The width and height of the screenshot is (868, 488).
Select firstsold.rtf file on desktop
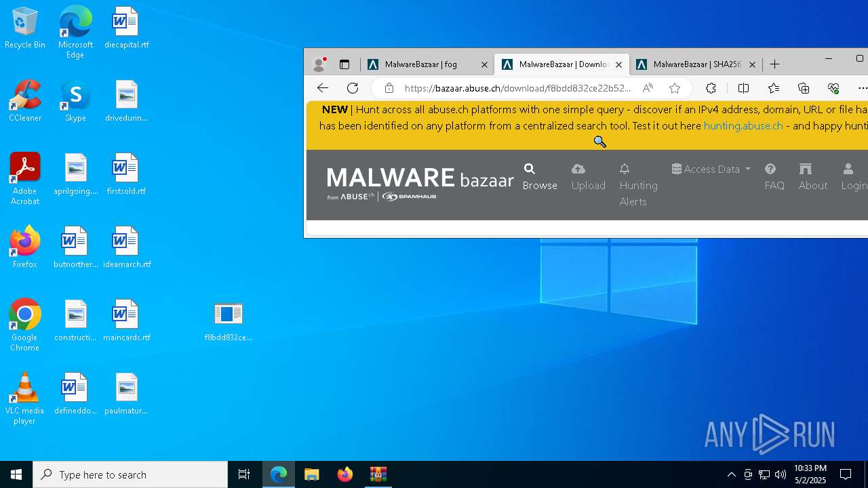[126, 174]
